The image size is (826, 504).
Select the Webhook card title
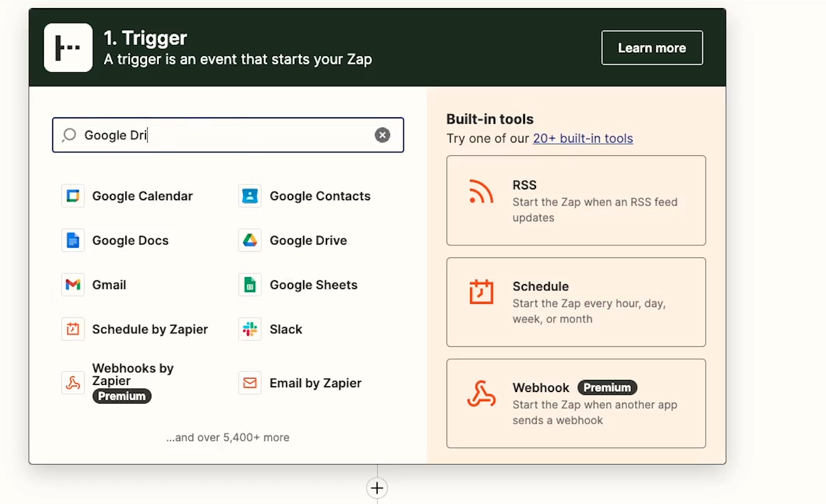click(x=541, y=388)
